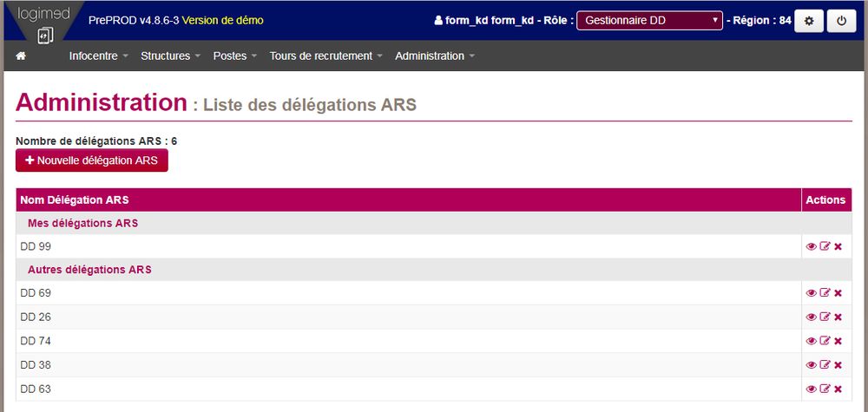This screenshot has height=412, width=868.
Task: Select the DD 63 row text
Action: point(36,389)
